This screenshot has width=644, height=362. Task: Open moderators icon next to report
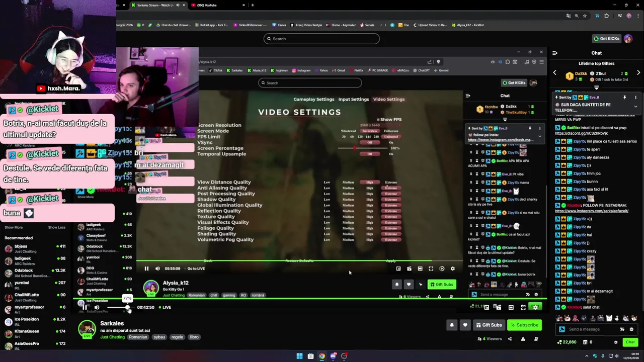pyautogui.click(x=536, y=339)
